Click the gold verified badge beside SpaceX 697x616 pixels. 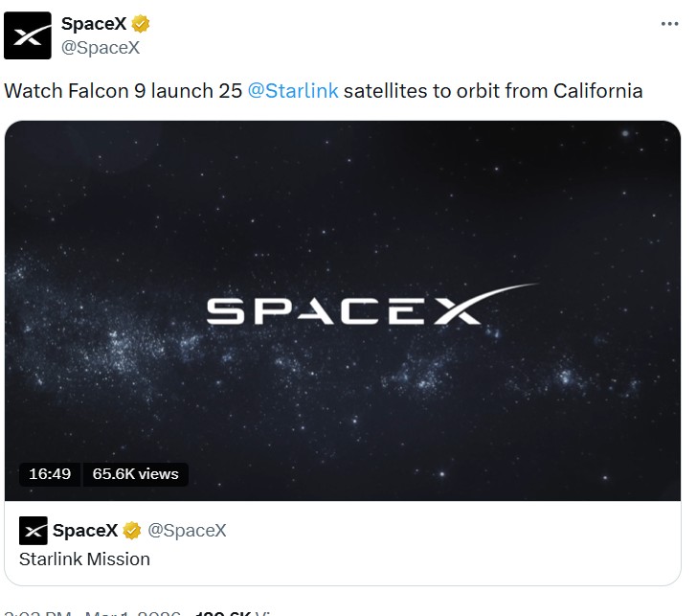click(141, 25)
